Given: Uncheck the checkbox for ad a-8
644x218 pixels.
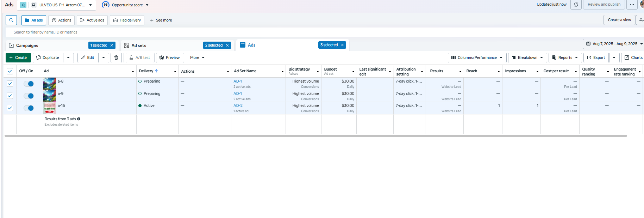Looking at the screenshot, I should [x=10, y=84].
